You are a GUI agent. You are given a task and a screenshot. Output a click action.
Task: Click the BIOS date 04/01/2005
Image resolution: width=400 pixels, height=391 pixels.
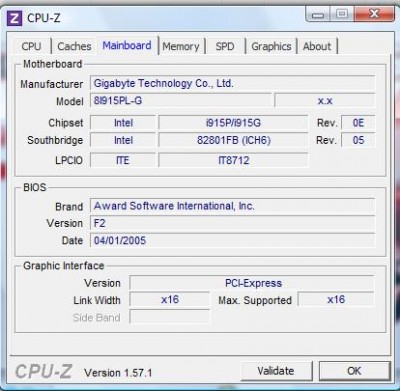[232, 240]
